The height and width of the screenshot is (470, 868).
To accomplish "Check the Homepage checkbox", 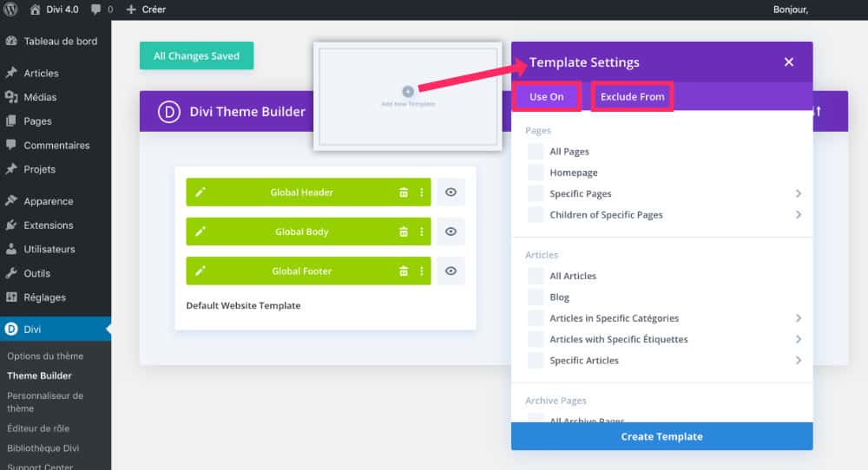I will point(536,173).
